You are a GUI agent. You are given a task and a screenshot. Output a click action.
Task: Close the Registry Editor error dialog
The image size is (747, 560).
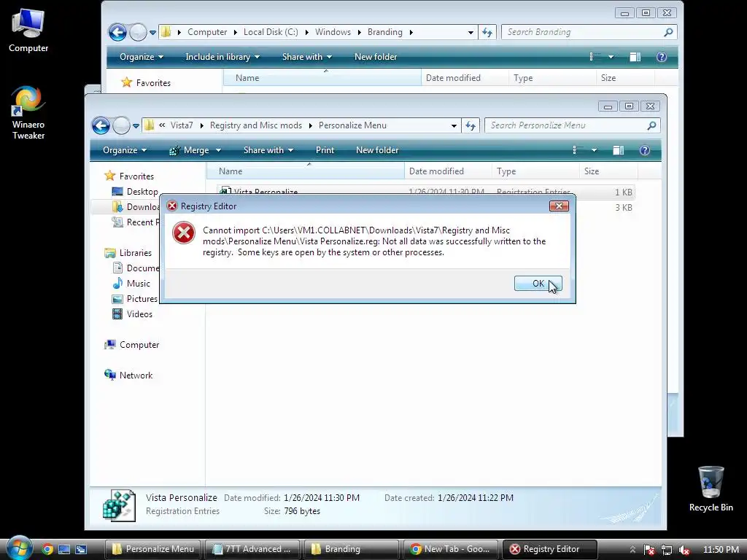tap(559, 206)
